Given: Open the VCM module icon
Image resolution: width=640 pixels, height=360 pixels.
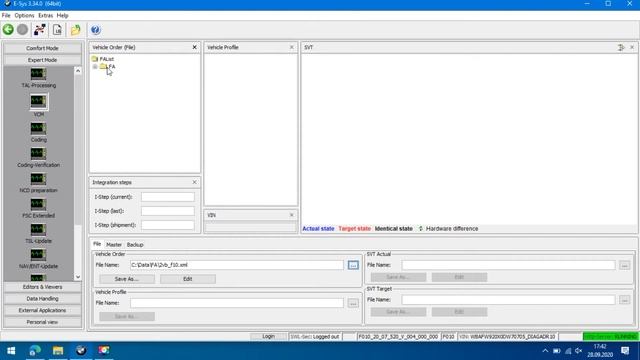Looking at the screenshot, I should tap(38, 101).
